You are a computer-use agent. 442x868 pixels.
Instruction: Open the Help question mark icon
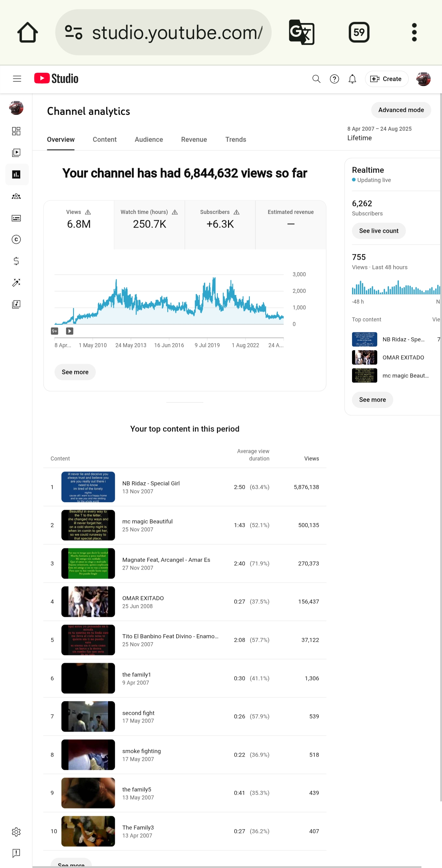click(334, 79)
